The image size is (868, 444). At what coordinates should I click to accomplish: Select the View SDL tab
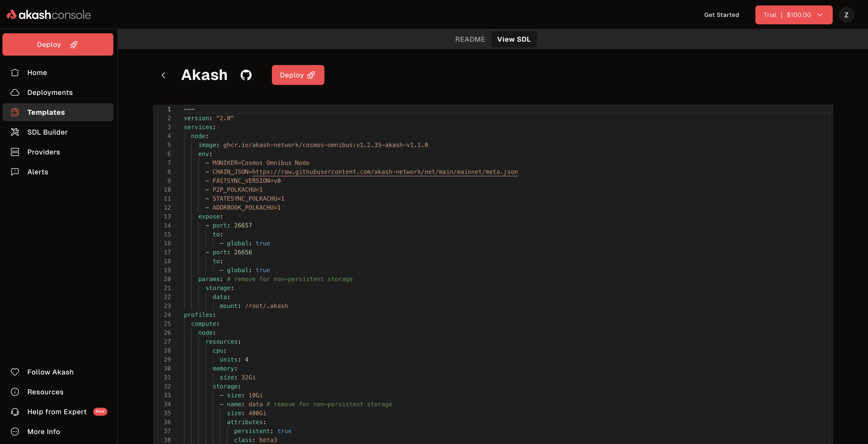click(514, 39)
